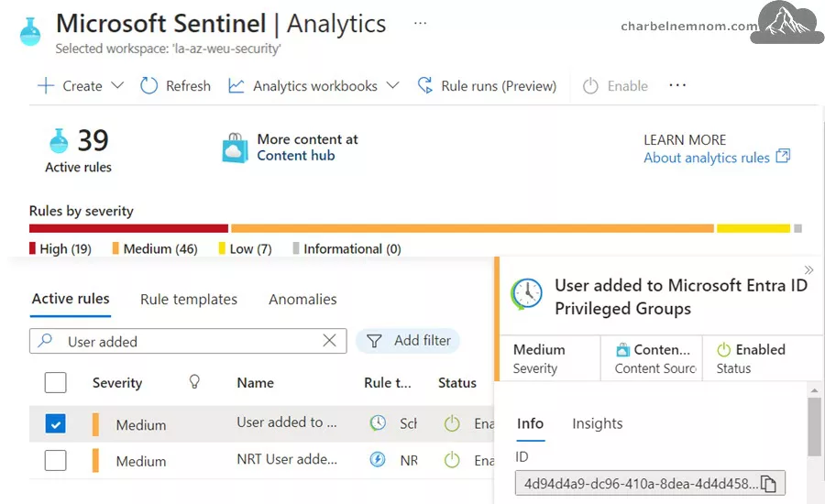Click the Refresh circular arrow icon
825x504 pixels.
(148, 86)
